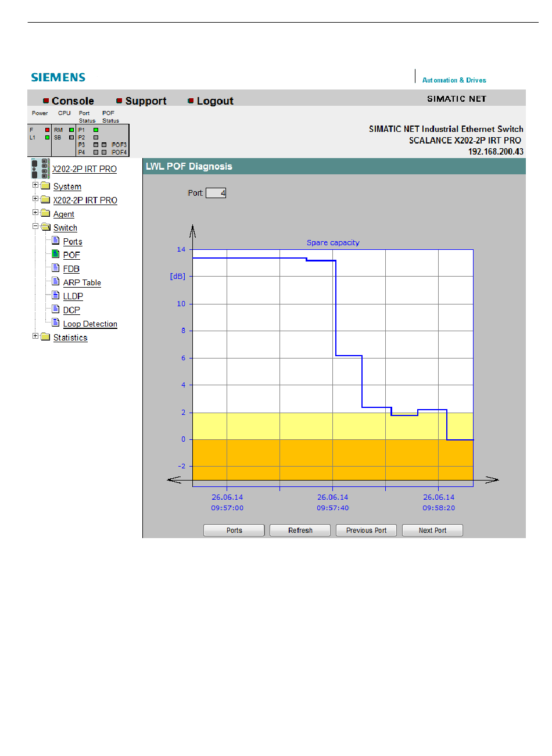Expand the Statistics tree node
The height and width of the screenshot is (756, 552).
coord(35,336)
